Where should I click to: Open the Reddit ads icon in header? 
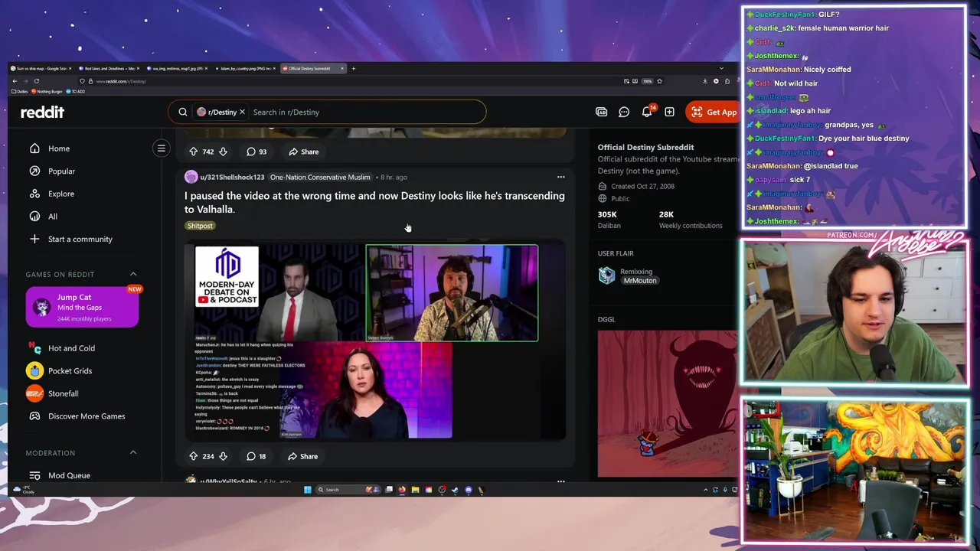(x=602, y=112)
